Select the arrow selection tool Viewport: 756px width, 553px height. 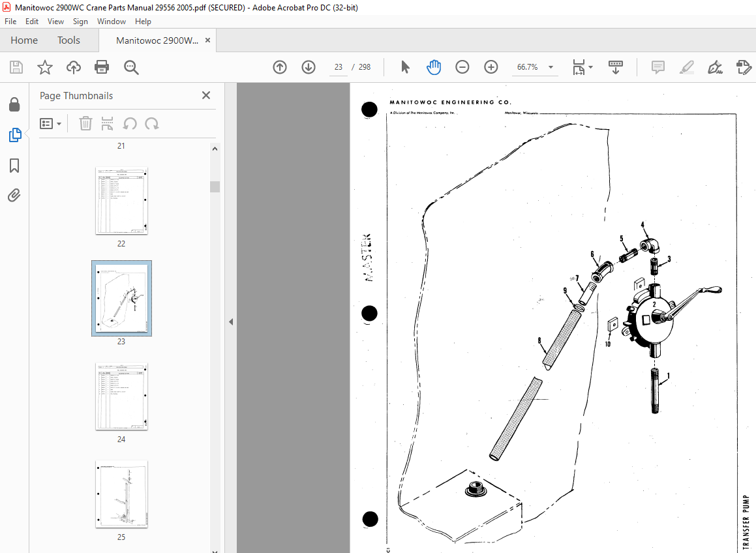click(x=406, y=67)
